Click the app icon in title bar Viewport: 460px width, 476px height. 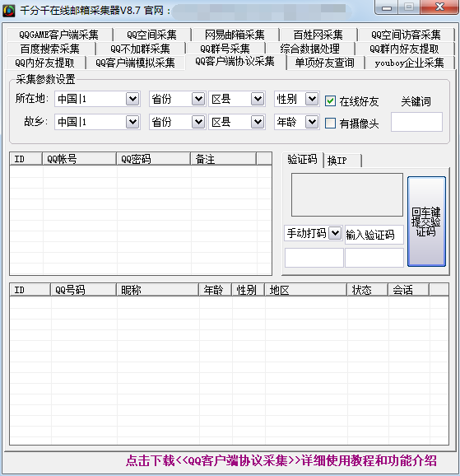9,11
